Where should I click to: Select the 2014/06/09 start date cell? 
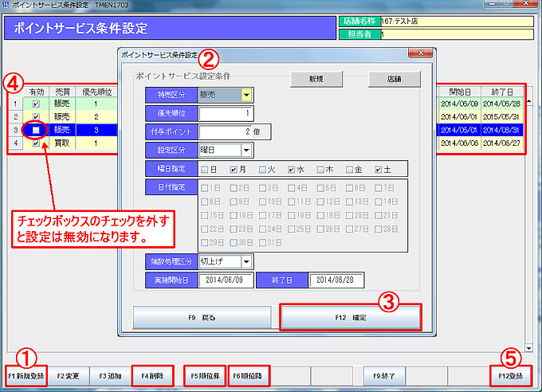[459, 104]
